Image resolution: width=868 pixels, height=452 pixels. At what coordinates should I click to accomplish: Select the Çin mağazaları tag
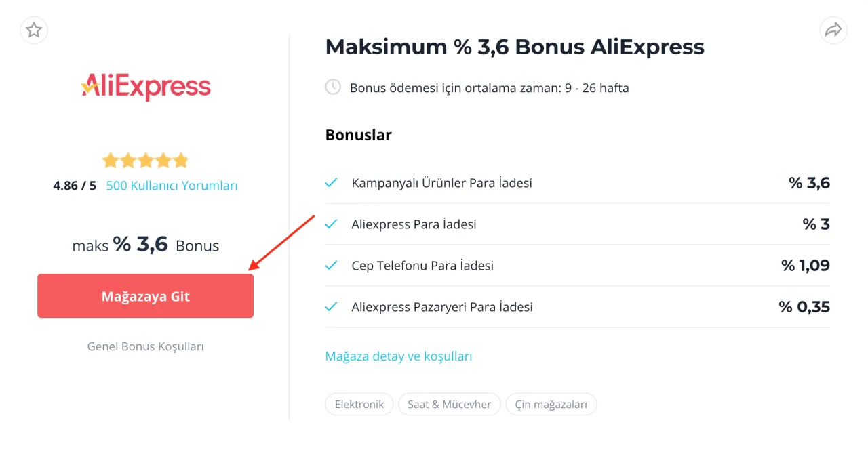(x=551, y=405)
